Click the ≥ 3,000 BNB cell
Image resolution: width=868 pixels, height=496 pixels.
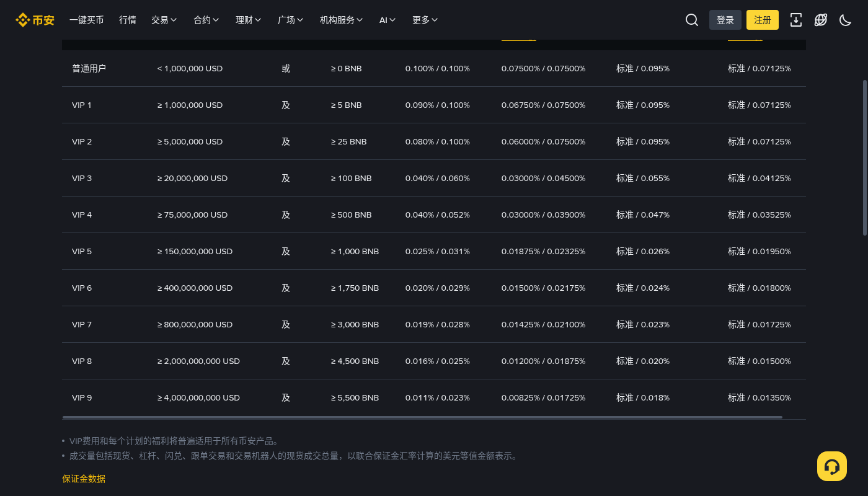[355, 324]
